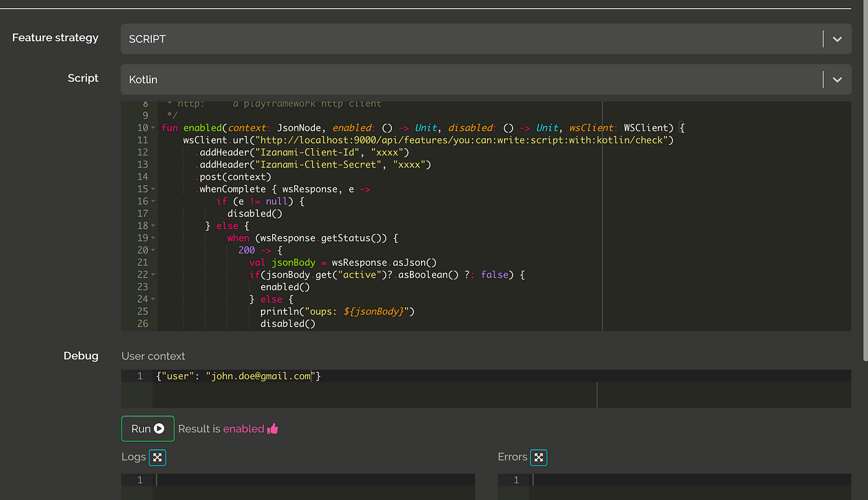Click the pink "enabled" result text
868x500 pixels.
pyautogui.click(x=244, y=429)
